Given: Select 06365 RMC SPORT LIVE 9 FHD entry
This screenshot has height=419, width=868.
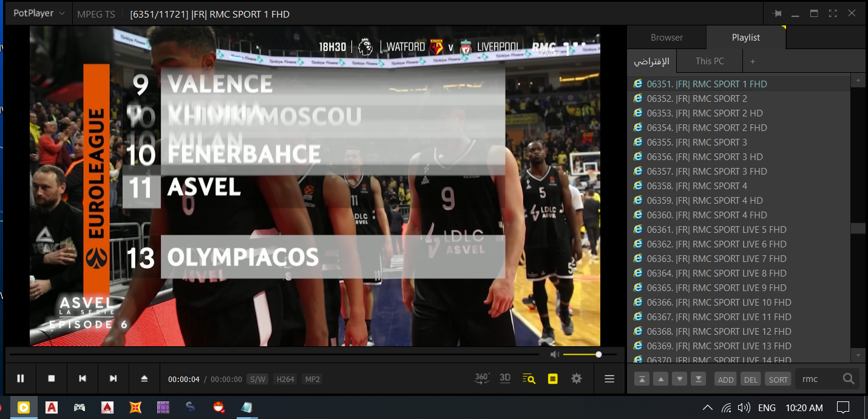Looking at the screenshot, I should coord(739,287).
